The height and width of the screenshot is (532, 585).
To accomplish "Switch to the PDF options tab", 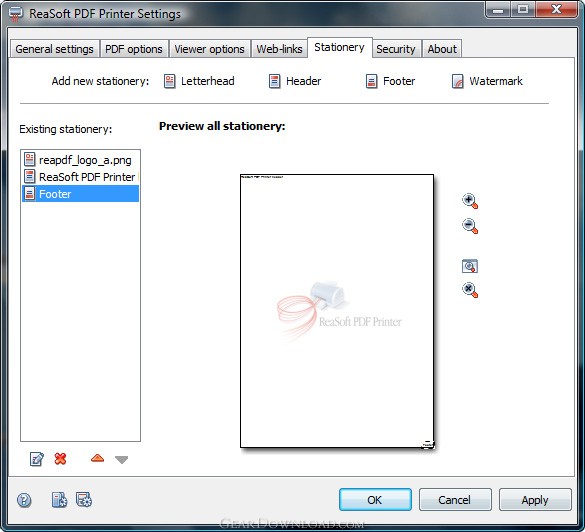I will tap(134, 49).
